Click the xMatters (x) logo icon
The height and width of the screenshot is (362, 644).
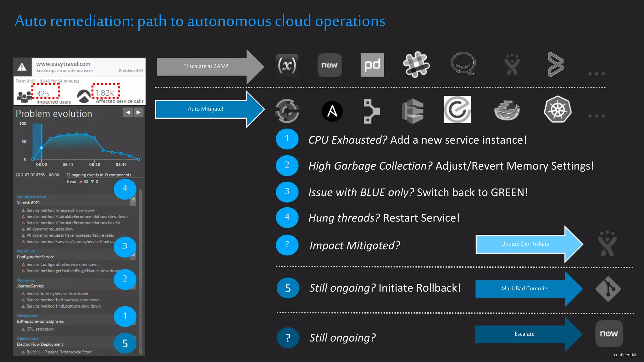coord(287,65)
